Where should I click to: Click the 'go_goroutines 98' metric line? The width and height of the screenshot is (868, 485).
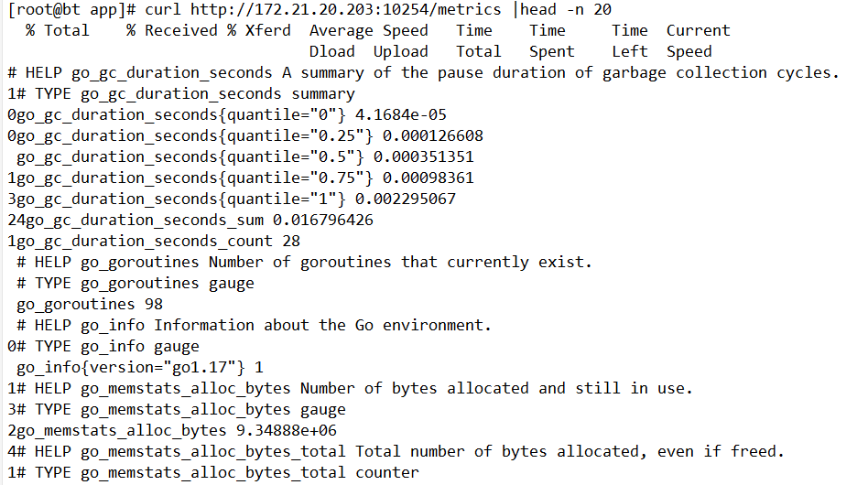[x=90, y=304]
